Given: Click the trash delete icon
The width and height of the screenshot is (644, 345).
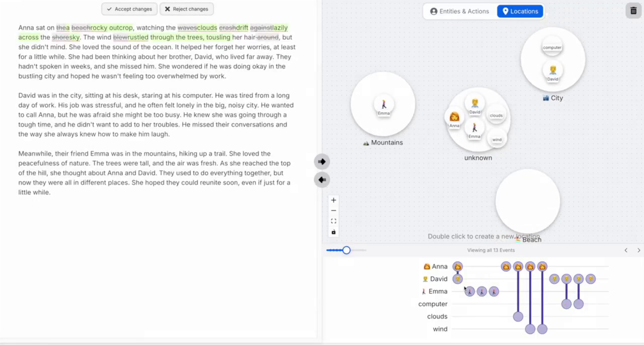Looking at the screenshot, I should coord(634,11).
